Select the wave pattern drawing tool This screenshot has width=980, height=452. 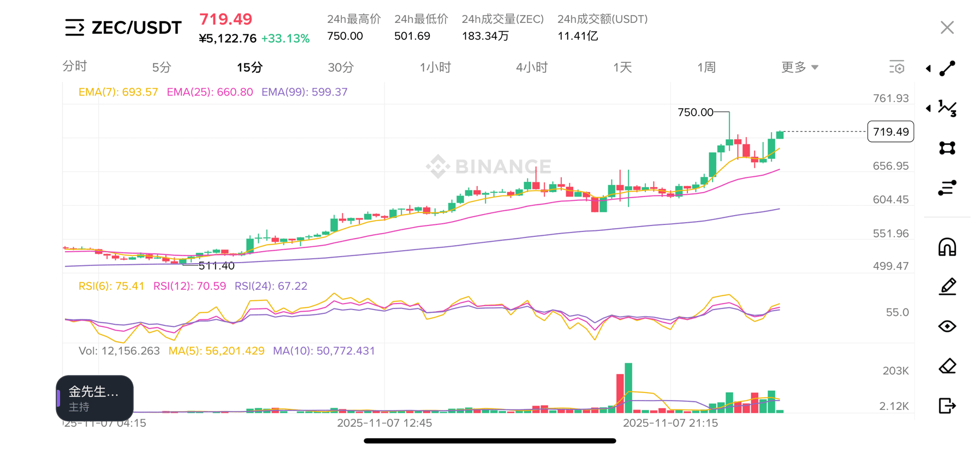point(947,108)
